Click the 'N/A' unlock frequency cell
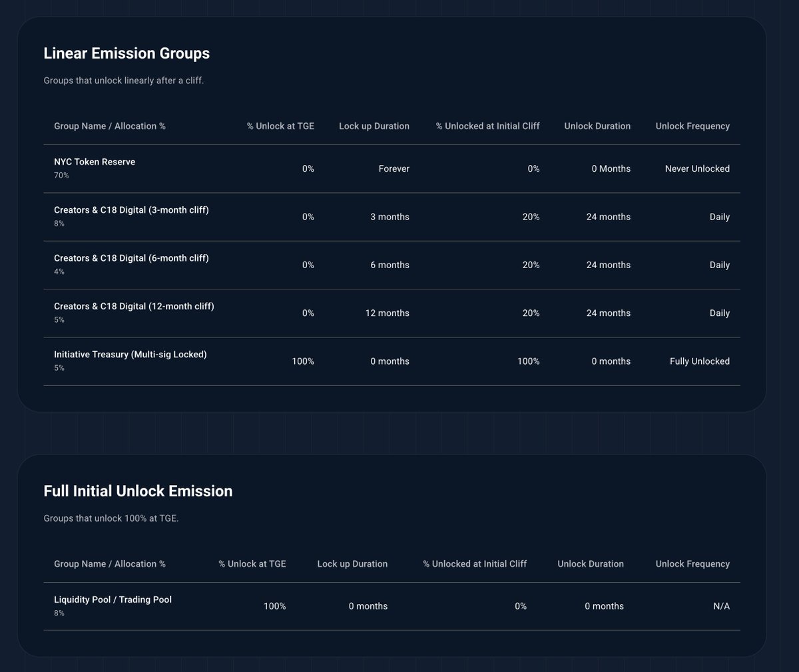Viewport: 799px width, 672px height. (x=721, y=606)
